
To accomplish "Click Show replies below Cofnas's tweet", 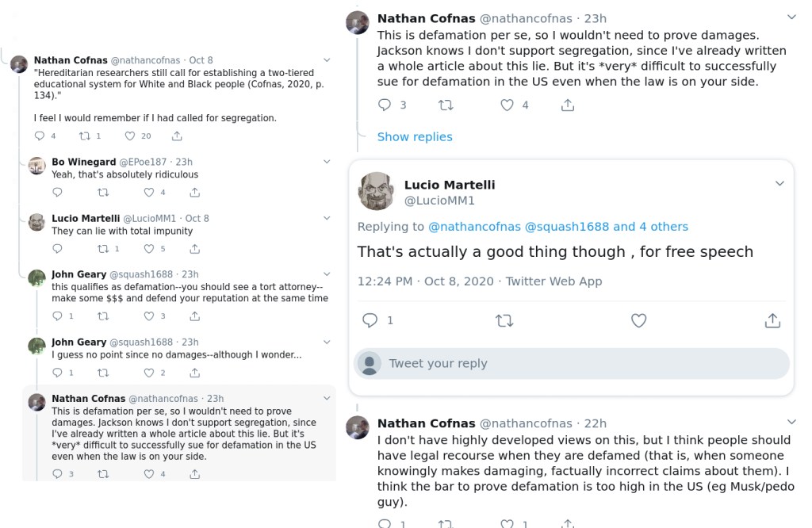I will (414, 136).
